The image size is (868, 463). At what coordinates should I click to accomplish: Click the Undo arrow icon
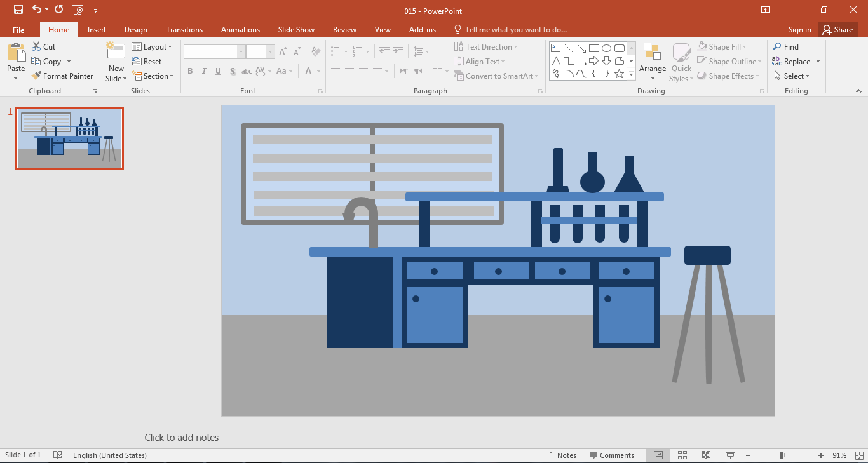pyautogui.click(x=37, y=10)
